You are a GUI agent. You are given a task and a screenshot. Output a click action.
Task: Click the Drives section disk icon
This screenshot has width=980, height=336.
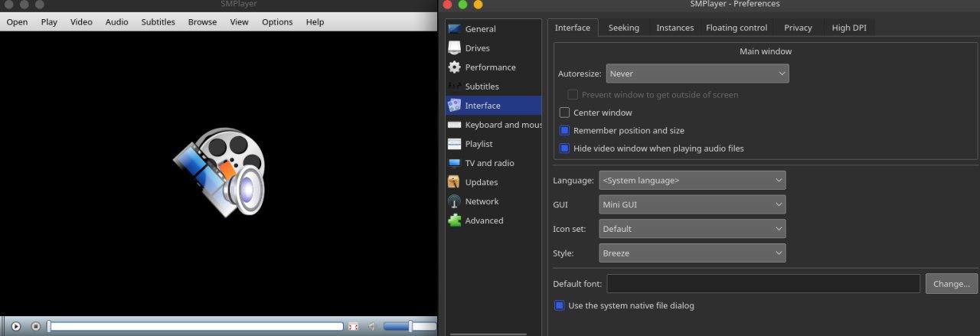[x=455, y=48]
